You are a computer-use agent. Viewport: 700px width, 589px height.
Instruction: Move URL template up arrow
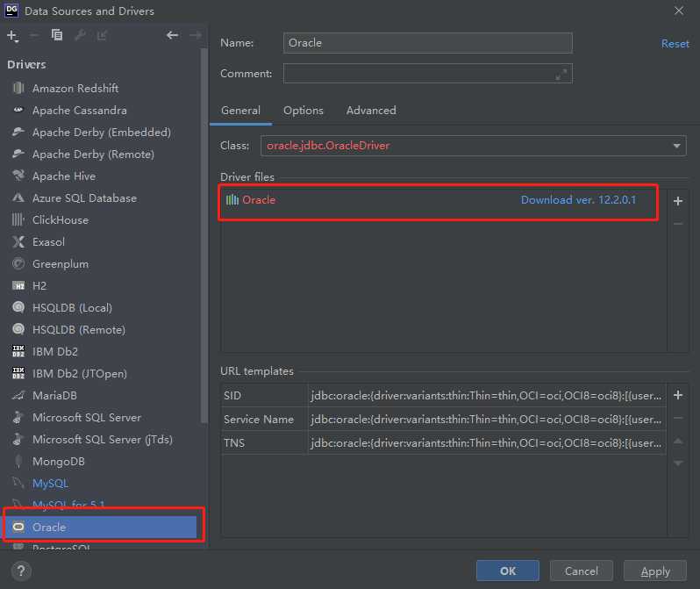point(678,441)
